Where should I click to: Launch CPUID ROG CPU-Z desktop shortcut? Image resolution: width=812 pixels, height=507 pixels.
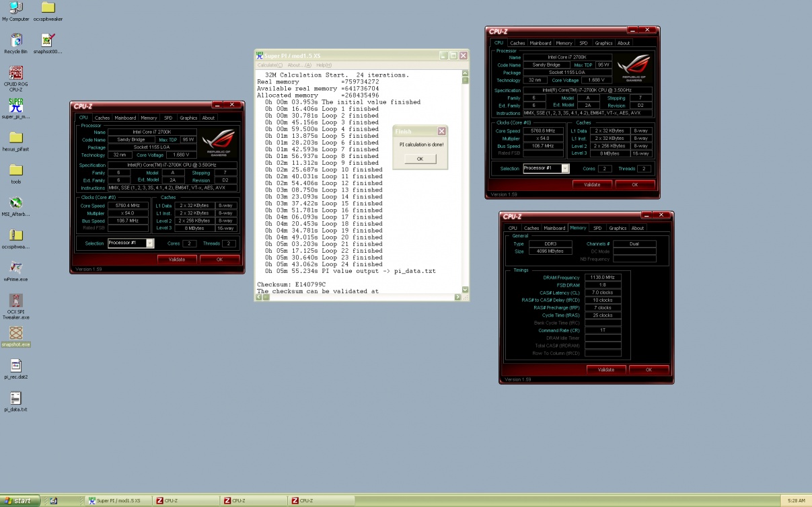click(x=15, y=73)
